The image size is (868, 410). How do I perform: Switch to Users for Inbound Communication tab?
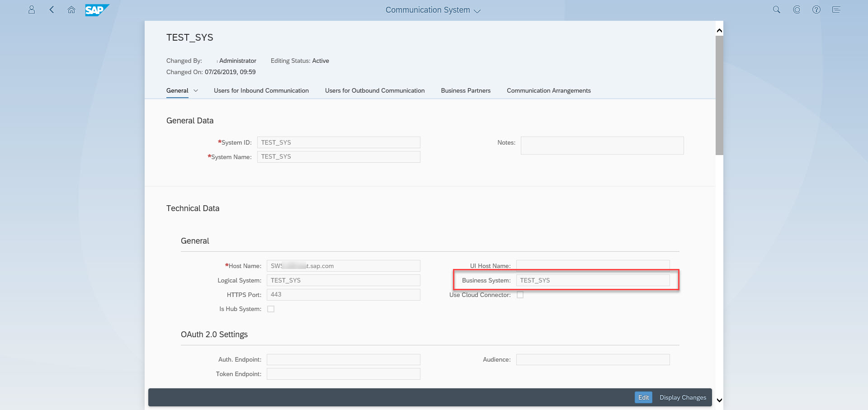click(261, 90)
